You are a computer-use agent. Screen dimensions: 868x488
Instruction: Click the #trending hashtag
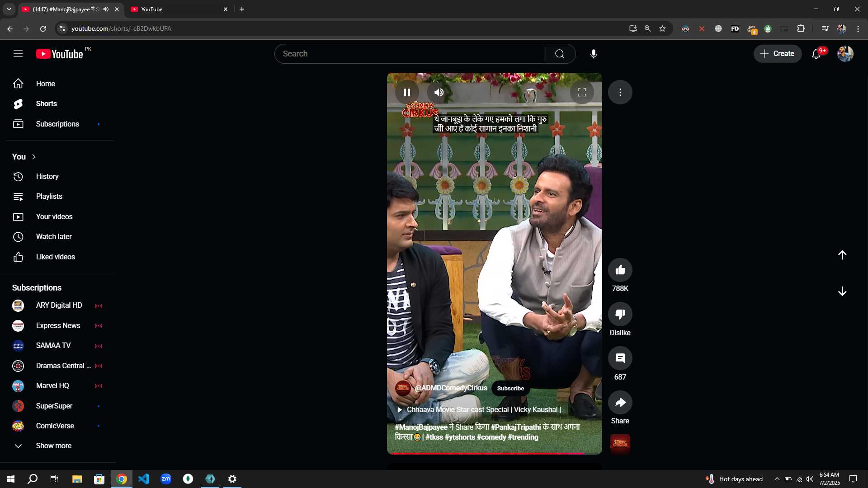coord(523,437)
